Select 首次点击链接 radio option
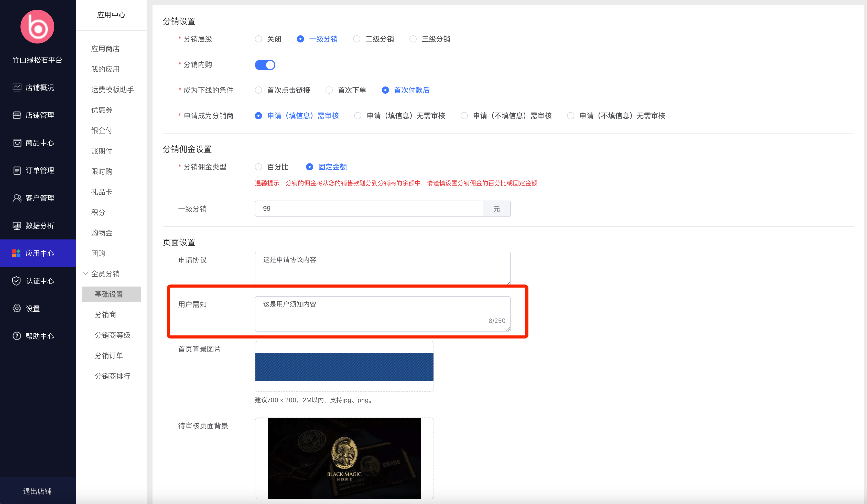Viewport: 867px width, 504px height. coord(258,90)
